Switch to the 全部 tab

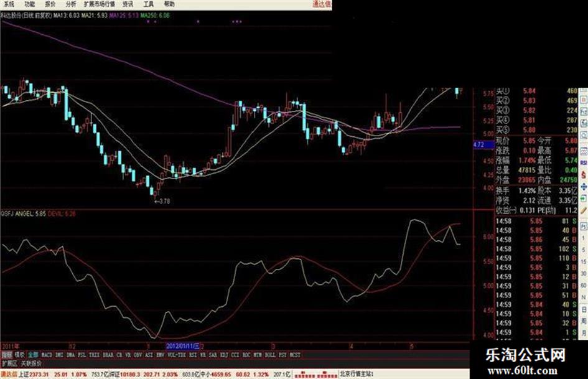[33, 355]
